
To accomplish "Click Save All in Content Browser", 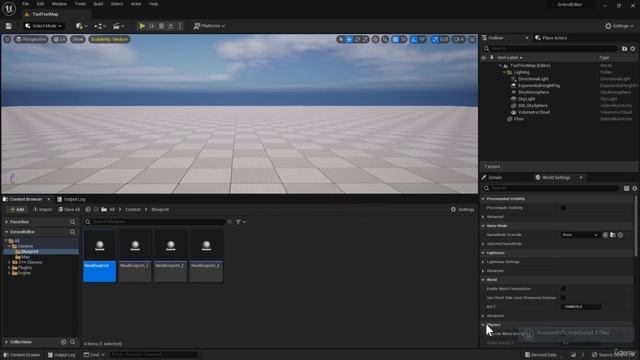I will [x=69, y=210].
